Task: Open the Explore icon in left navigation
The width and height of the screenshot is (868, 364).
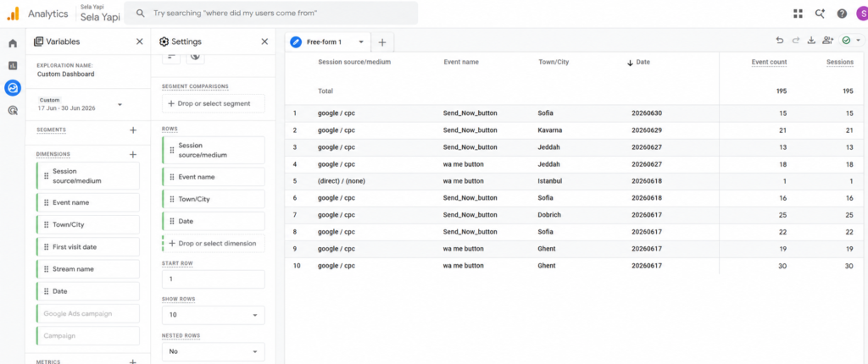Action: [x=13, y=87]
